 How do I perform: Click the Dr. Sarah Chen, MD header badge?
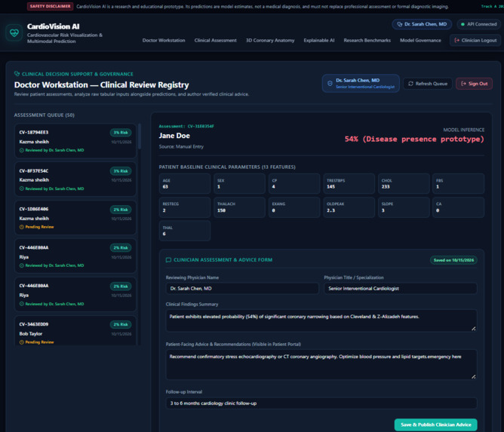422,24
